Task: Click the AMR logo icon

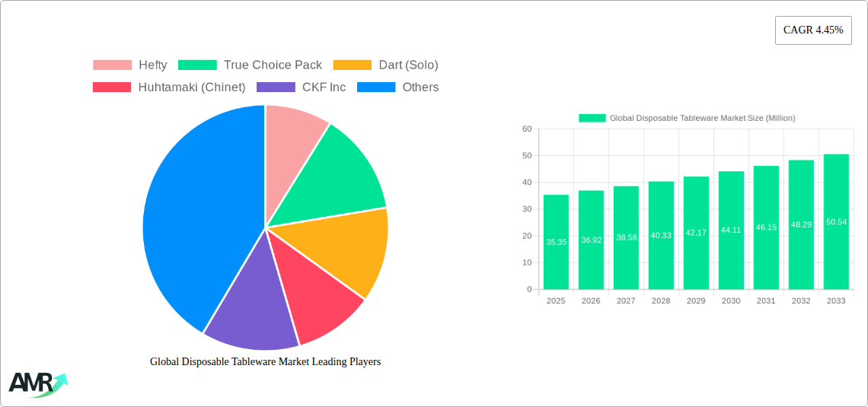Action: pyautogui.click(x=37, y=384)
